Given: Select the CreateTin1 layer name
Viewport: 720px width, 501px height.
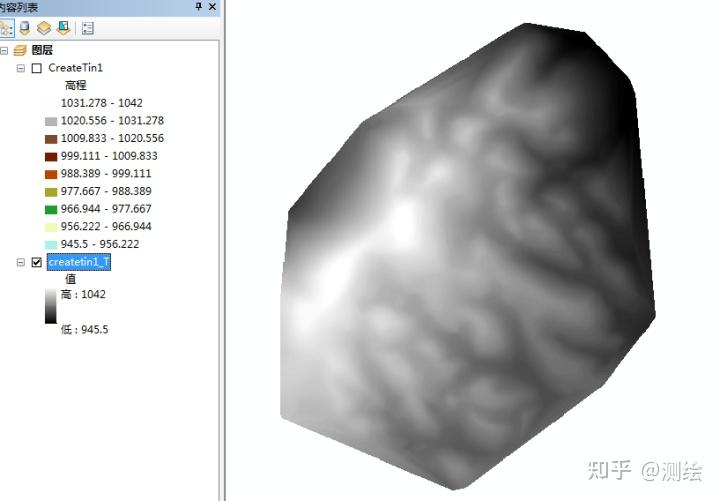Looking at the screenshot, I should [75, 68].
